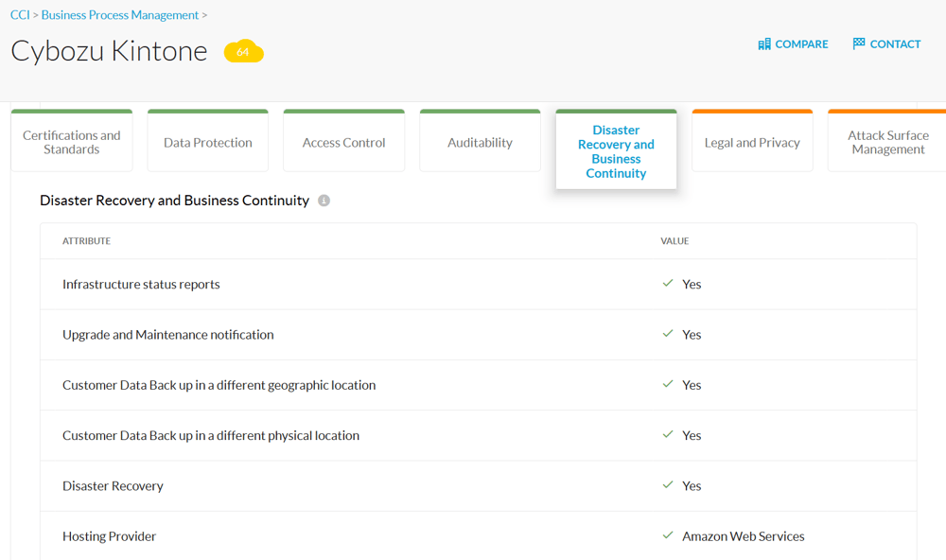Click Yes value for different geographic location
946x560 pixels.
[692, 385]
